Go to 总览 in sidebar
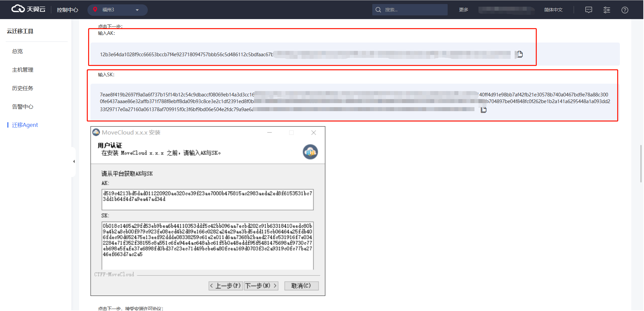The image size is (644, 311). click(x=17, y=51)
